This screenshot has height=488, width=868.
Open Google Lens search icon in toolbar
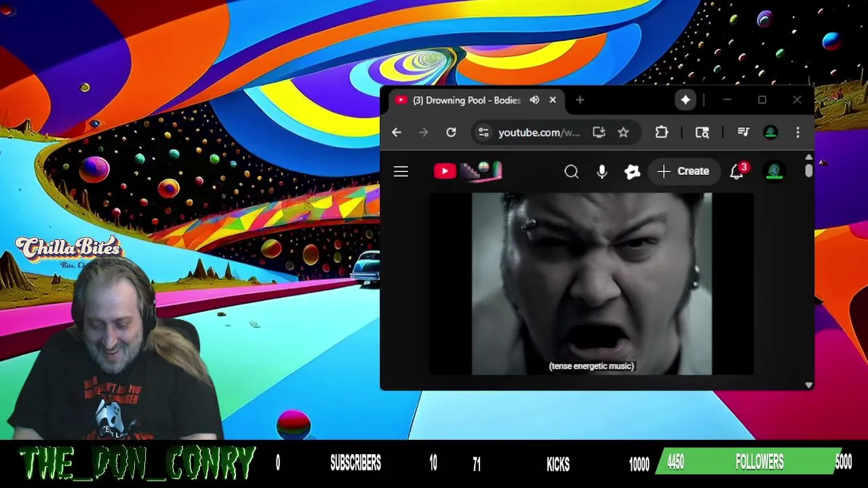coord(703,133)
